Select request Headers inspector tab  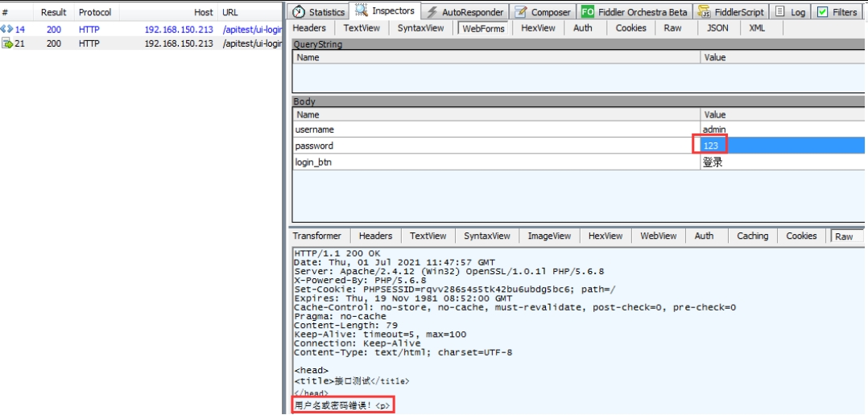click(x=309, y=27)
